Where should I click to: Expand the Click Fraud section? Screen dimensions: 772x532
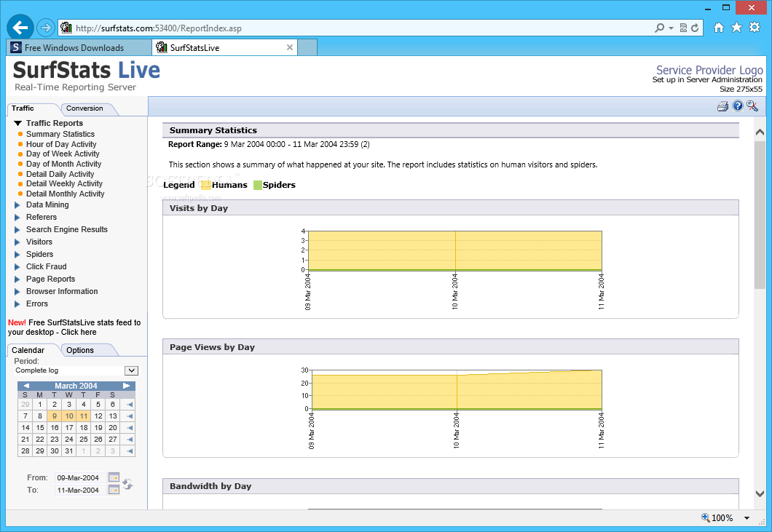click(x=17, y=267)
